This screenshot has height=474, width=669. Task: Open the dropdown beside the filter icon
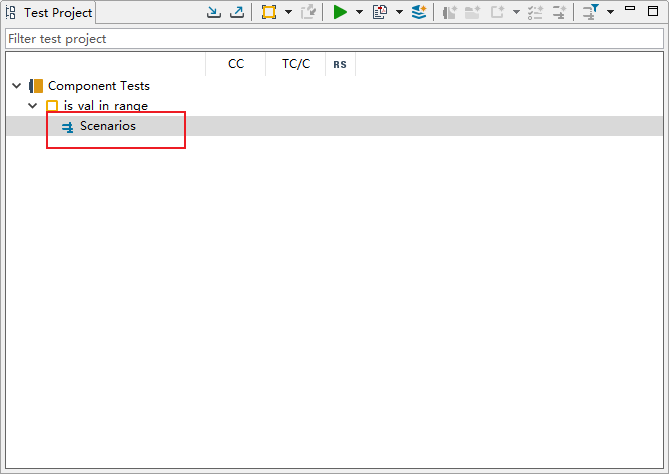tap(611, 12)
